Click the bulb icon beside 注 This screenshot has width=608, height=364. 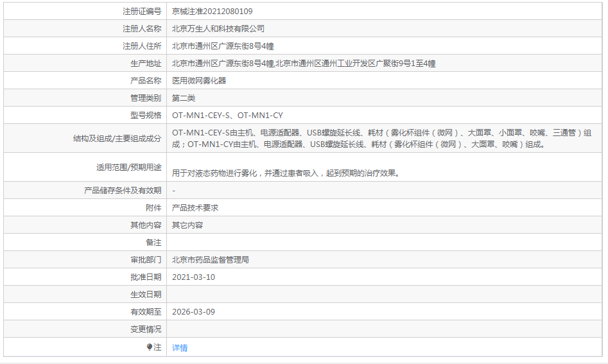150,347
